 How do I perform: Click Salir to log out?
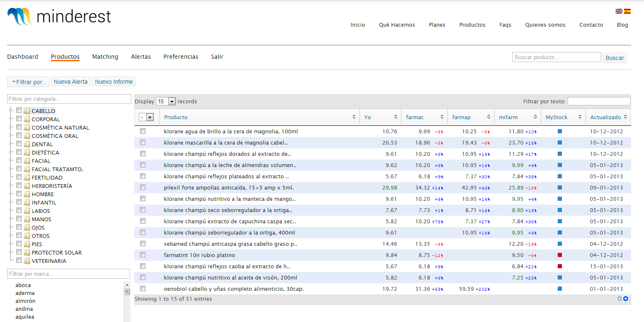pyautogui.click(x=217, y=57)
